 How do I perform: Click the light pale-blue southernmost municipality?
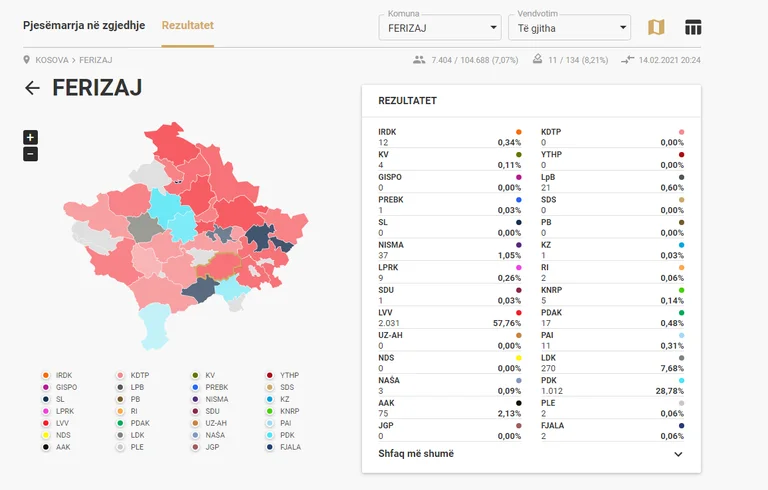pyautogui.click(x=154, y=326)
